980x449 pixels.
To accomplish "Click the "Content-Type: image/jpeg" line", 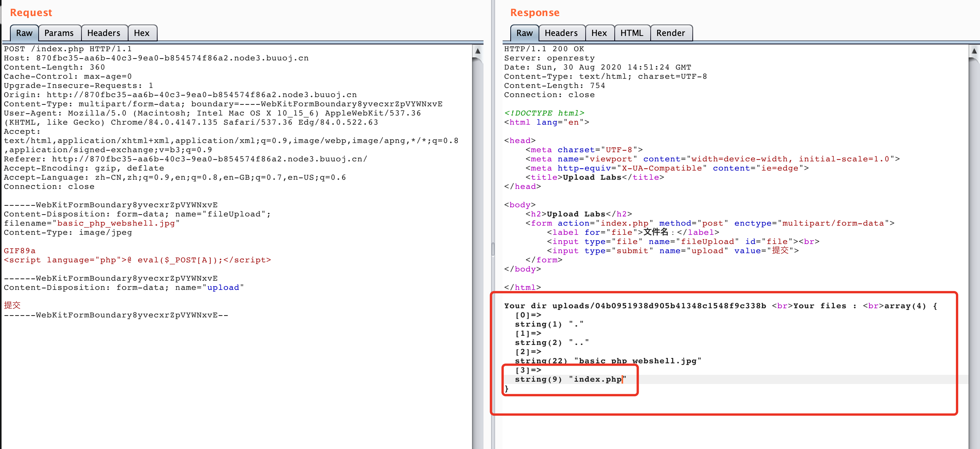I will 68,233.
